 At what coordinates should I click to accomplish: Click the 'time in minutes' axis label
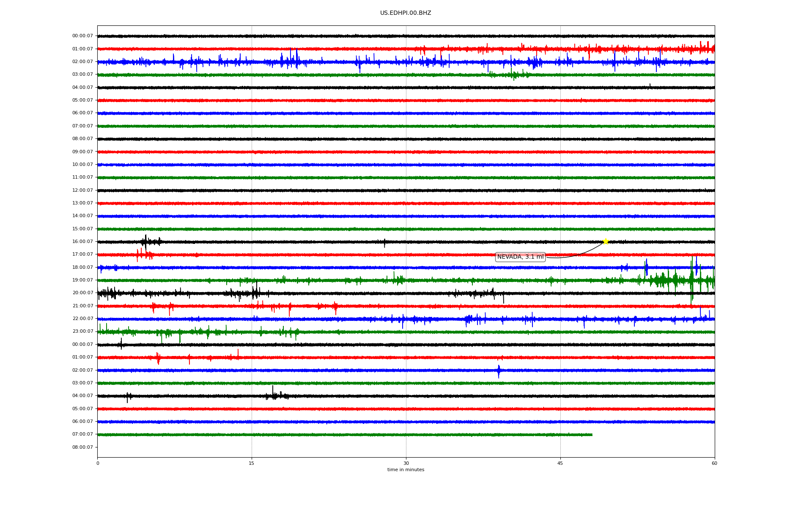click(x=406, y=470)
